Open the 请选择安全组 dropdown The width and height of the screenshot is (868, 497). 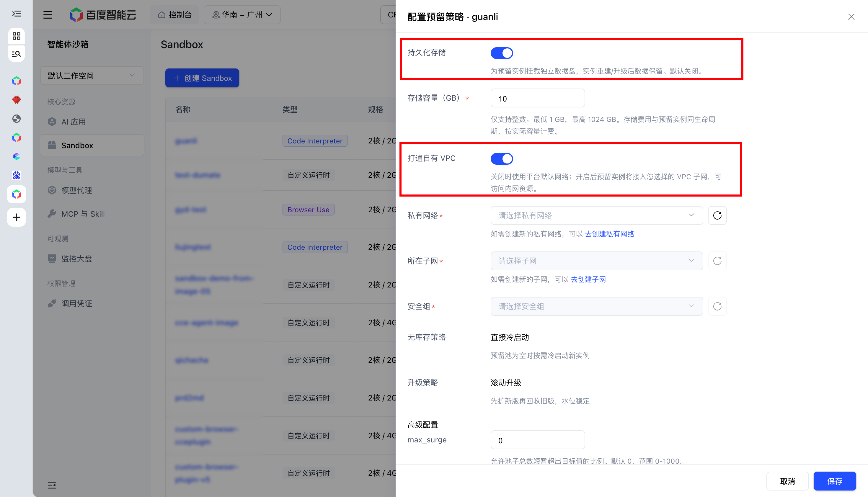(597, 306)
